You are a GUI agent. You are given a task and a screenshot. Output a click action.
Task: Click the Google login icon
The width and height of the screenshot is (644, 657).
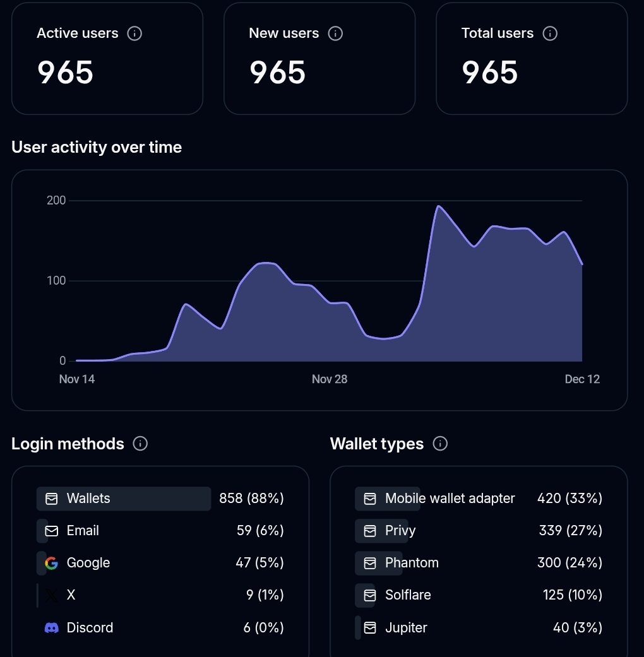point(51,563)
